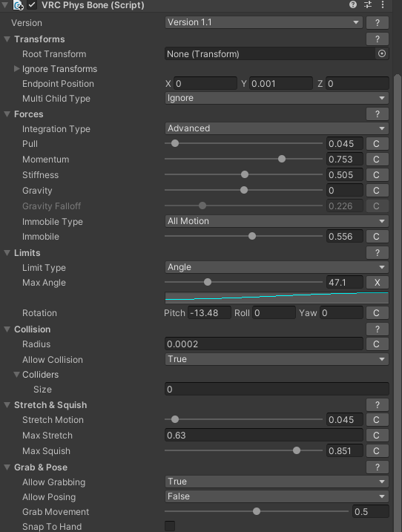This screenshot has height=532, width=402.
Task: Open the component kebab options menu
Action: pos(383,4)
